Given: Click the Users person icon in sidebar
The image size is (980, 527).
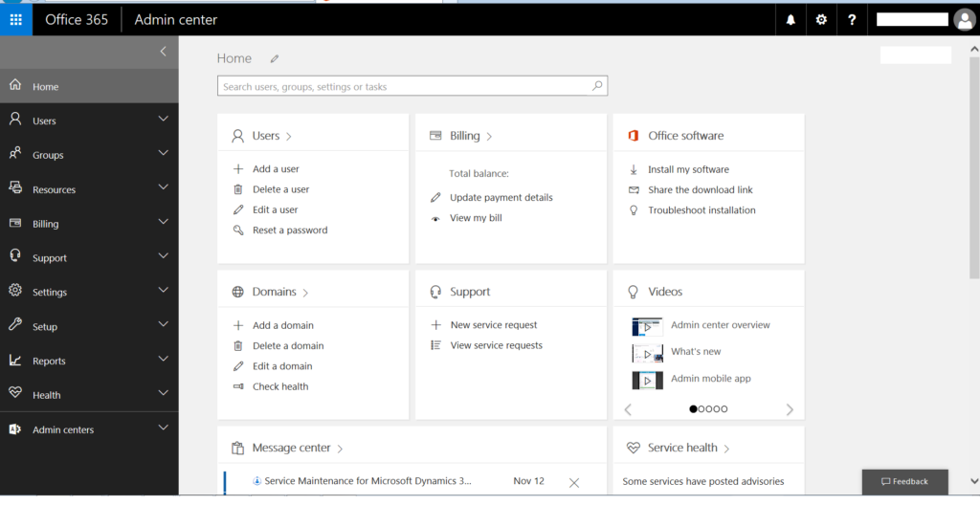Looking at the screenshot, I should 15,120.
